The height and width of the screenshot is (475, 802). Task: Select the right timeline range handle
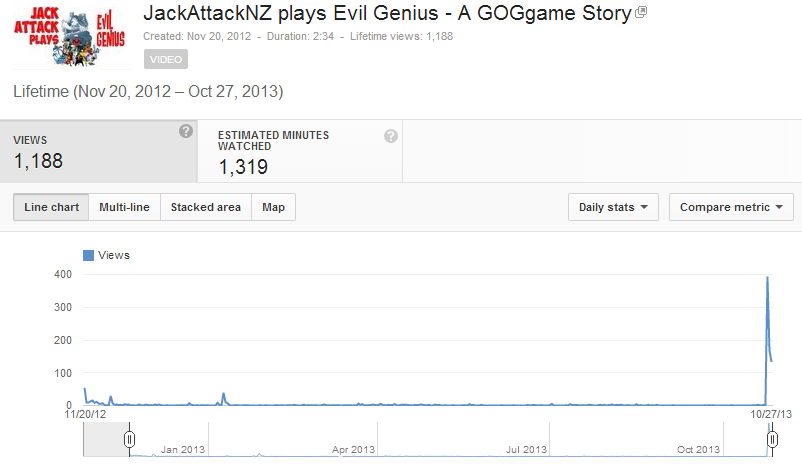pyautogui.click(x=772, y=439)
